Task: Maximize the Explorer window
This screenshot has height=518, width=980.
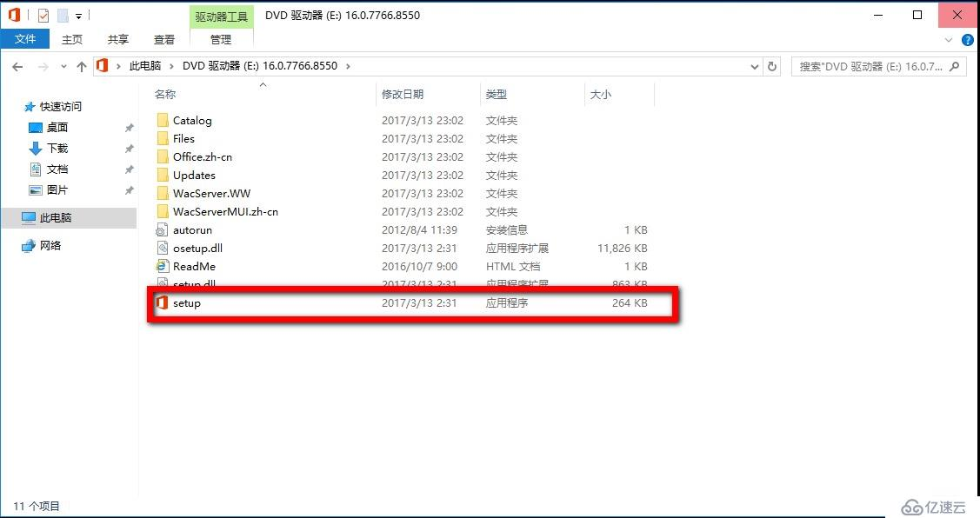Action: click(917, 15)
